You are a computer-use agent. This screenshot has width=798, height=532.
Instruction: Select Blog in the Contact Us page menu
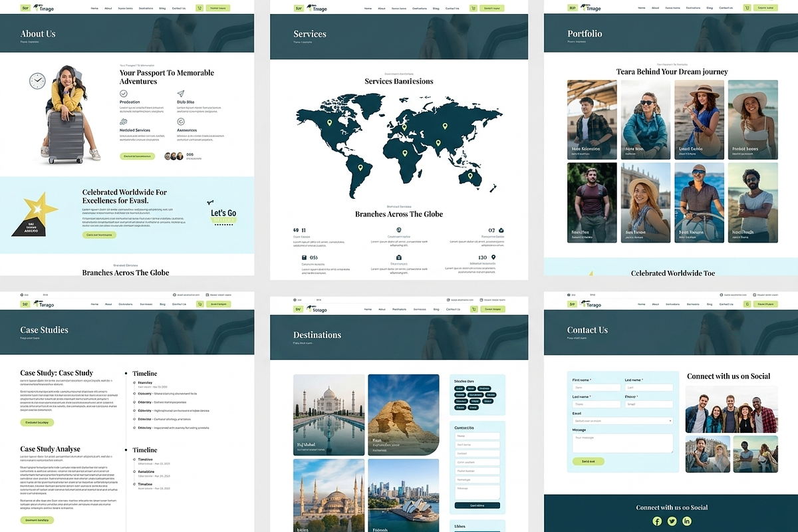[710, 304]
